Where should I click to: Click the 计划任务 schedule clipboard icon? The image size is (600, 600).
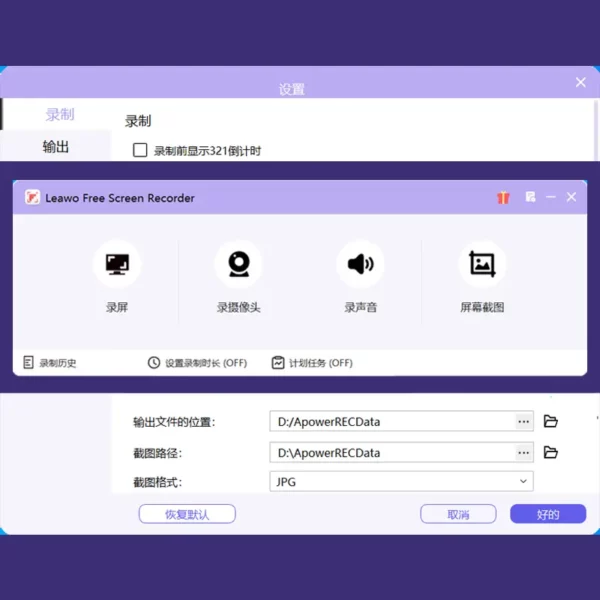coord(278,362)
